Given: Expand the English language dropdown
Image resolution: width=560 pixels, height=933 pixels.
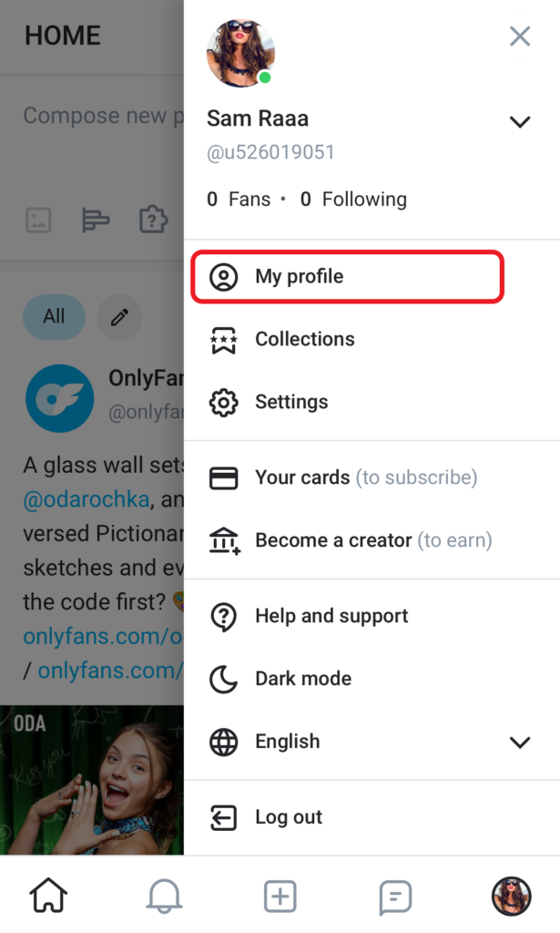Looking at the screenshot, I should pos(520,742).
